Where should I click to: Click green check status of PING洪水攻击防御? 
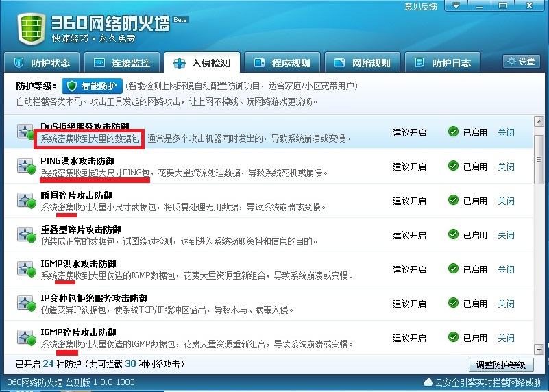click(453, 166)
